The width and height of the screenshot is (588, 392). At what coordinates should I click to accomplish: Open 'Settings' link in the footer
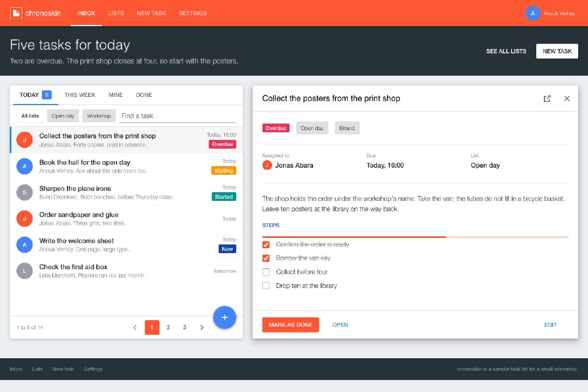[x=93, y=369]
